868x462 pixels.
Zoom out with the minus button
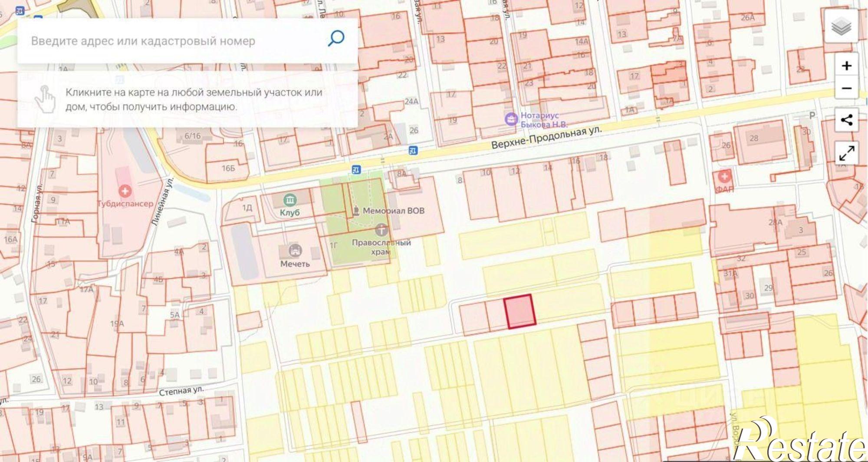click(846, 89)
